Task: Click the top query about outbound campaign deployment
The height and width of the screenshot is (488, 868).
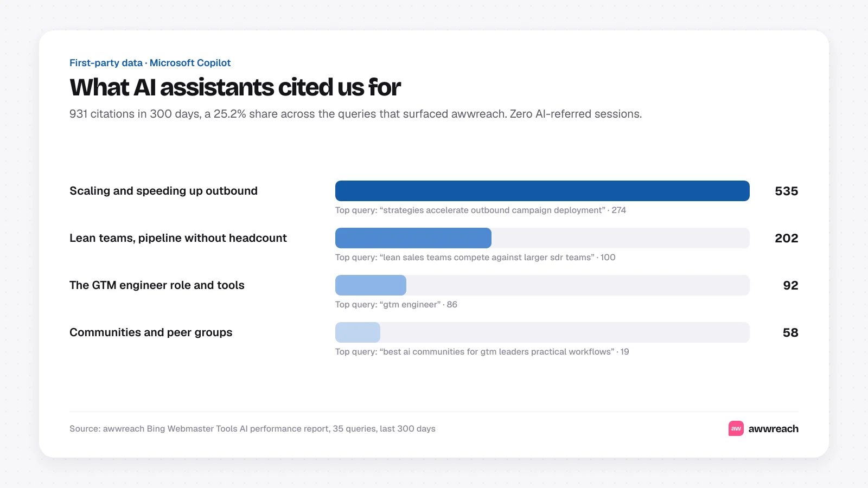Action: [x=481, y=210]
